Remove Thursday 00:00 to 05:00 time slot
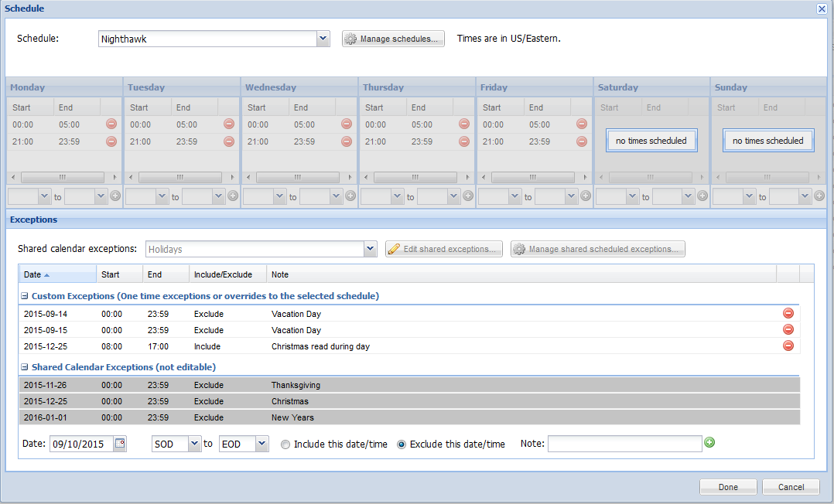 (464, 124)
